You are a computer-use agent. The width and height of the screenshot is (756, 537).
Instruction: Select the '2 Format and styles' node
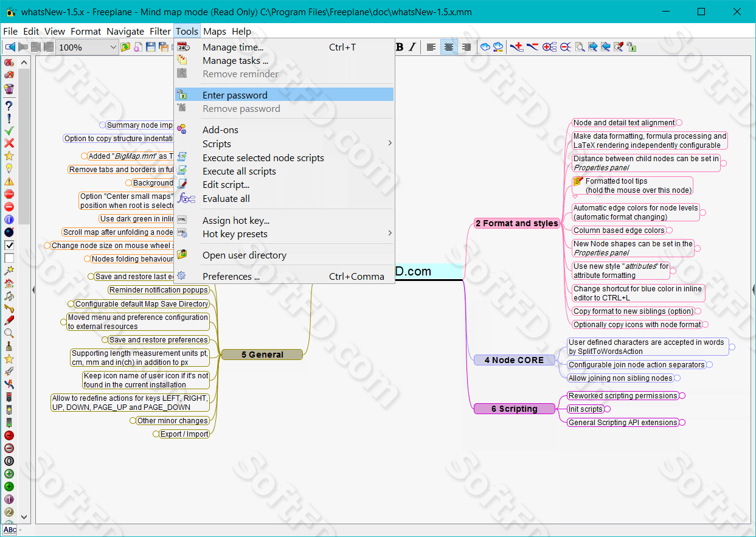516,223
